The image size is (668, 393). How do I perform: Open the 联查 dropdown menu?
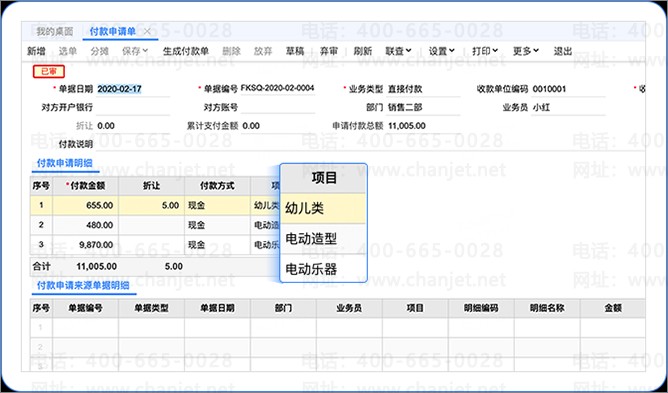398,51
